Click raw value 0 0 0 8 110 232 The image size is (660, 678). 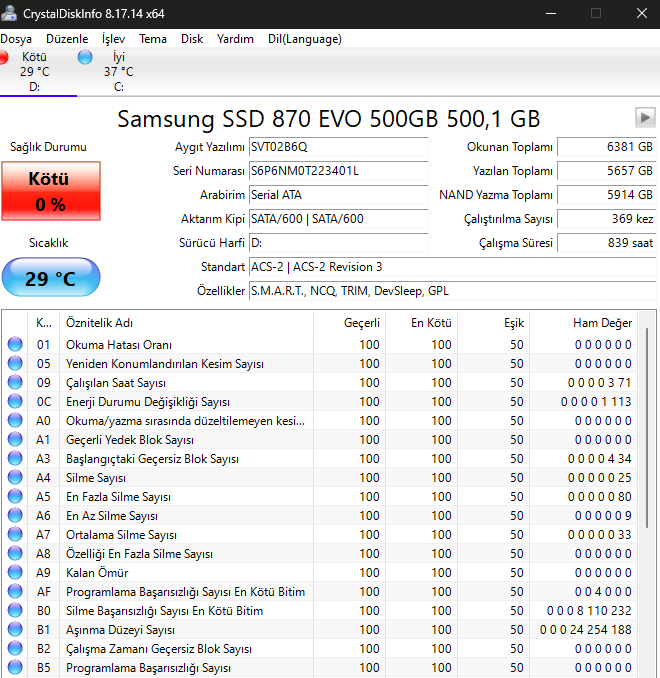(x=589, y=611)
